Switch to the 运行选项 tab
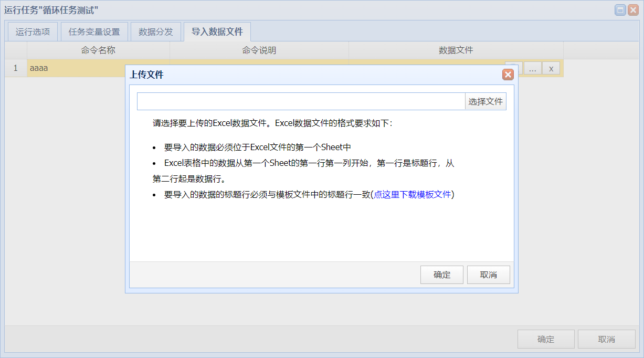The width and height of the screenshot is (644, 358). pyautogui.click(x=33, y=31)
